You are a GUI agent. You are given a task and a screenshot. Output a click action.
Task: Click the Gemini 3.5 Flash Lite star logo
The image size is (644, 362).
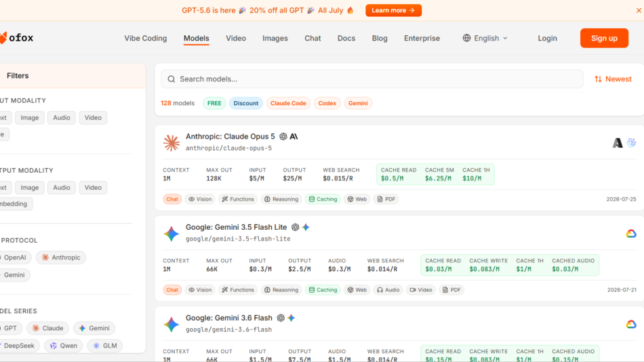[172, 233]
